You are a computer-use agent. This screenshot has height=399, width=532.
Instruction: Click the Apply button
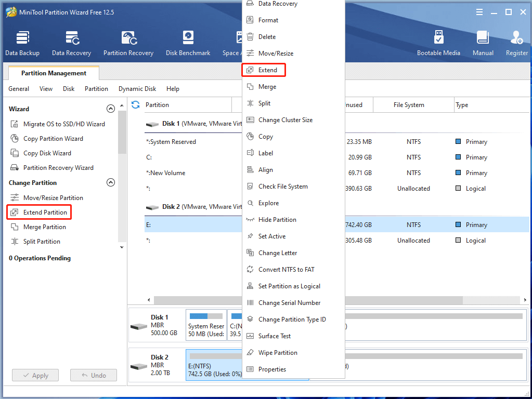point(35,375)
